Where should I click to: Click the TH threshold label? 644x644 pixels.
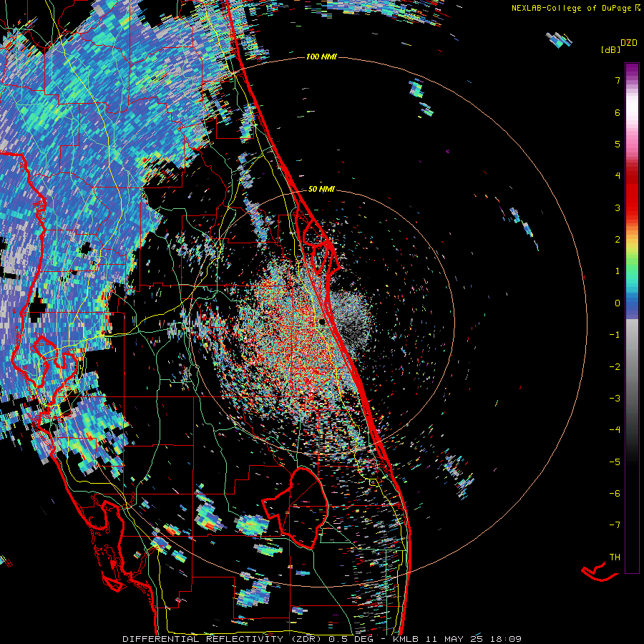pos(615,557)
